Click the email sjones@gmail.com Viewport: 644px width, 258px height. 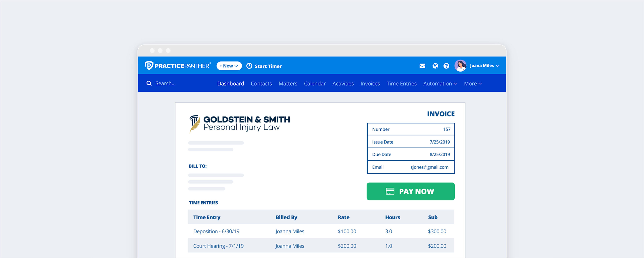429,167
